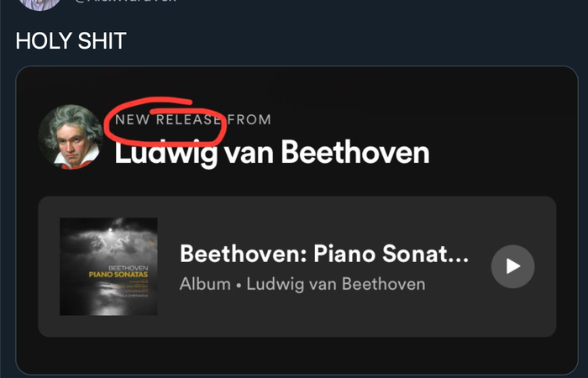Select the "HOLY SHIT" tweet text
This screenshot has width=588, height=378.
coord(71,40)
